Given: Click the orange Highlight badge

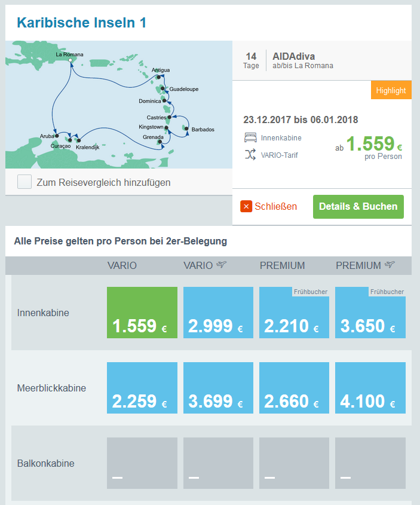Looking at the screenshot, I should tap(391, 90).
